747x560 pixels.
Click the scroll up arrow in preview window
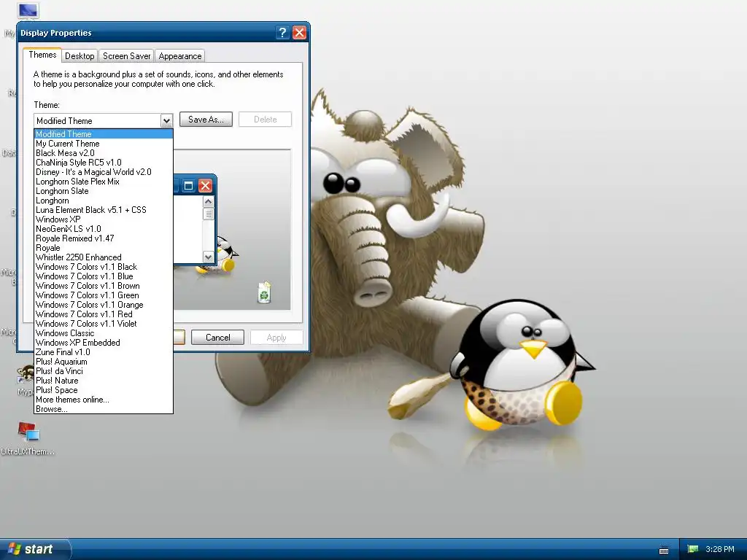coord(208,202)
